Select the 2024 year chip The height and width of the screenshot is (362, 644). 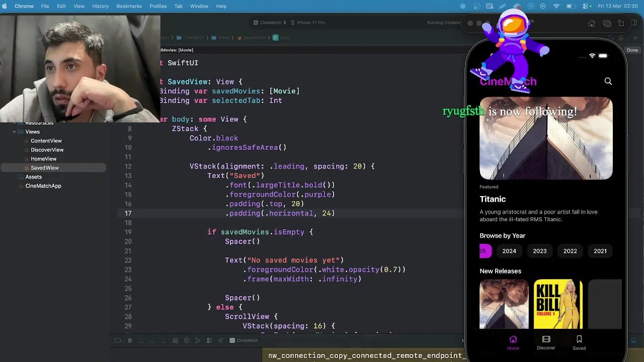(509, 251)
